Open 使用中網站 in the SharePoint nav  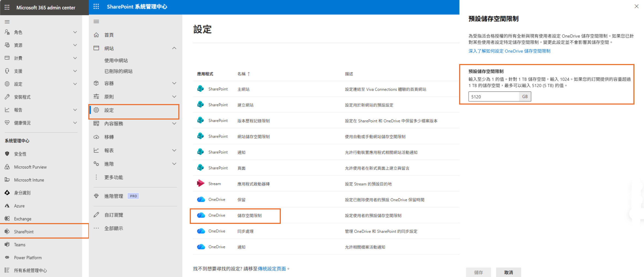[x=116, y=60]
